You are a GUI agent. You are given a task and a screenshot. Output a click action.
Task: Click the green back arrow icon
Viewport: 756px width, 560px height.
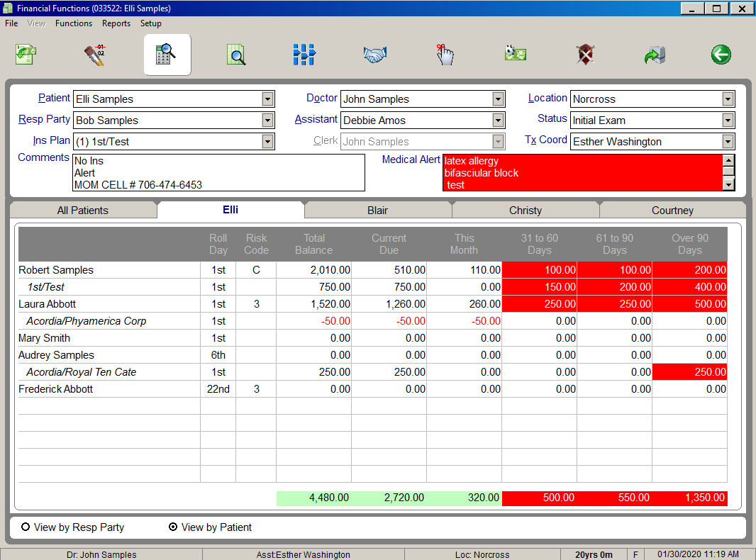point(721,55)
